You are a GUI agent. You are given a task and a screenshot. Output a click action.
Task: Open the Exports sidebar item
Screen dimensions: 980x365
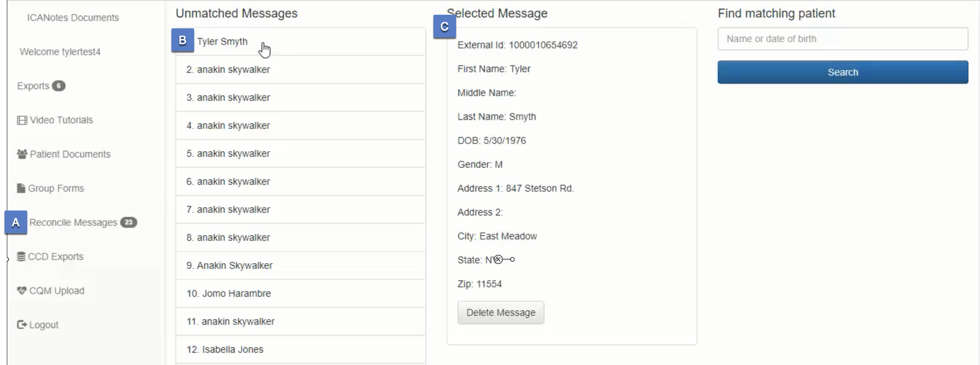(33, 86)
